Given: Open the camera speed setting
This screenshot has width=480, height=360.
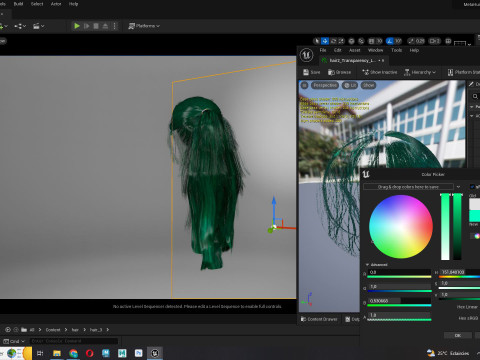Looking at the screenshot, I should tap(434, 41).
